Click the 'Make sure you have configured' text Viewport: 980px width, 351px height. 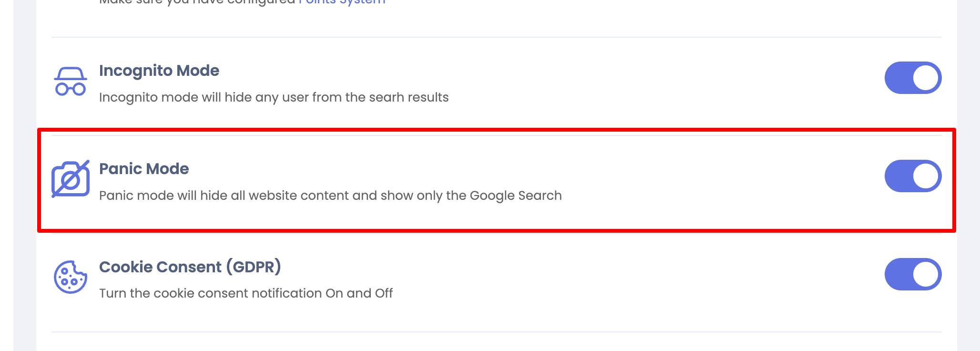pos(197,2)
